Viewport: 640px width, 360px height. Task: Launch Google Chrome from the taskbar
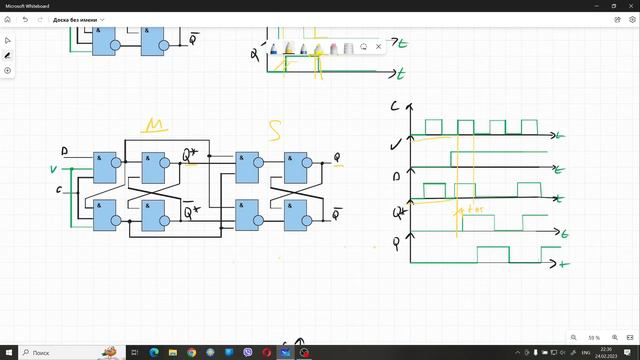[x=191, y=352]
